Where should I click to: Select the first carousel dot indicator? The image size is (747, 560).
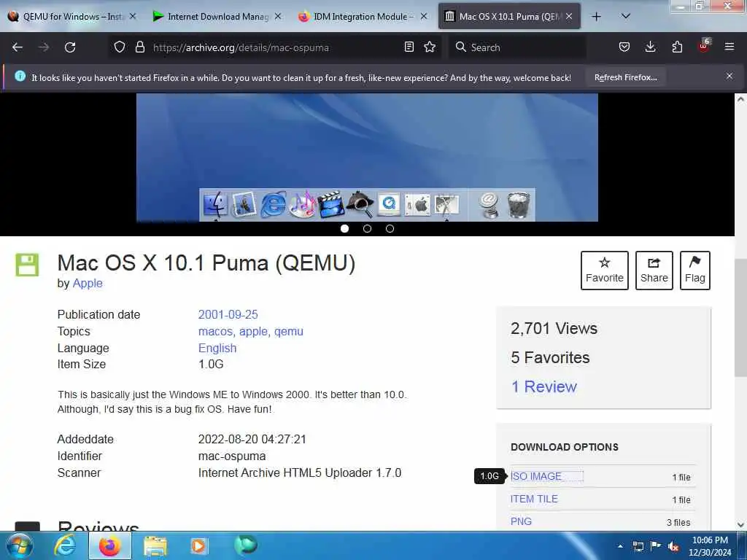click(x=345, y=228)
